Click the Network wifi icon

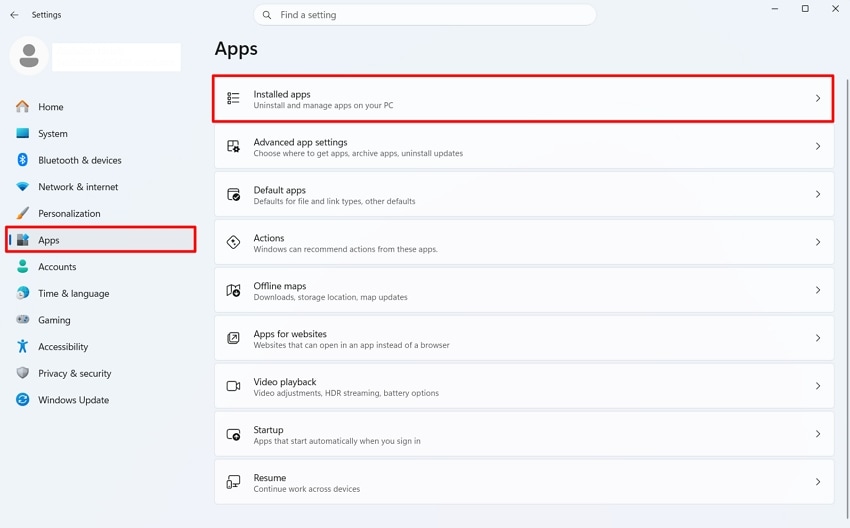(x=22, y=186)
